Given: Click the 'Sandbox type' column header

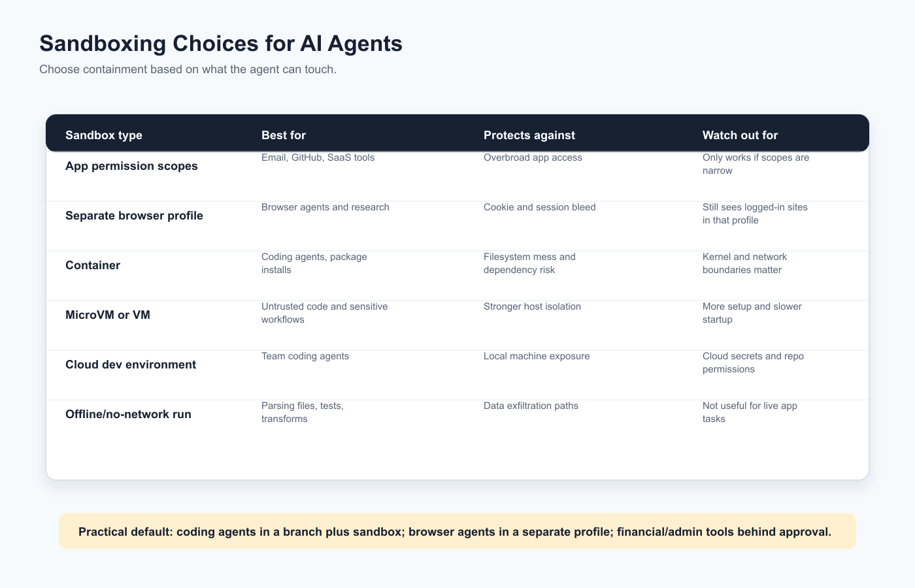Looking at the screenshot, I should [x=104, y=135].
